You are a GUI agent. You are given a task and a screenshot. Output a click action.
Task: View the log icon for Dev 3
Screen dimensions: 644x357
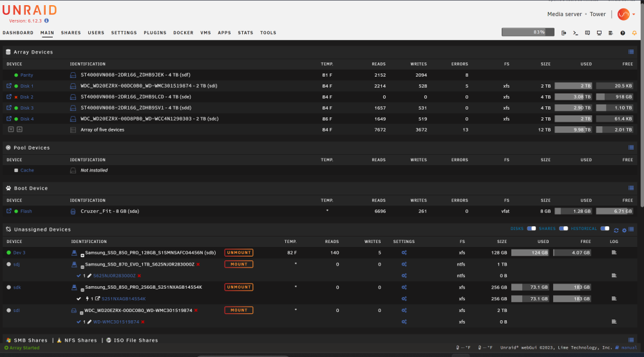[614, 253]
